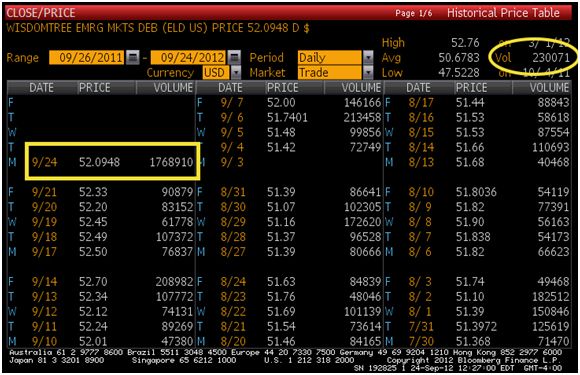Click the end date field 09/24/2012

pos(188,57)
